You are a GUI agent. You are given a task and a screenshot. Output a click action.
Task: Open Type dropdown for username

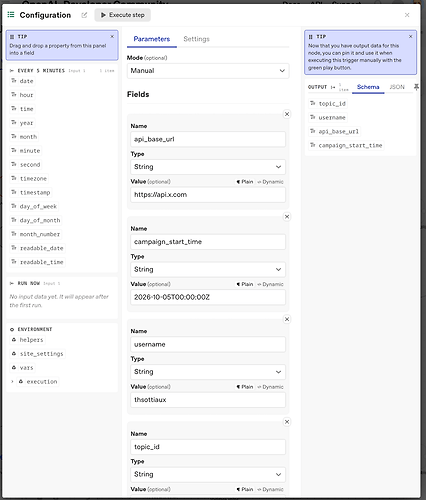tap(208, 372)
